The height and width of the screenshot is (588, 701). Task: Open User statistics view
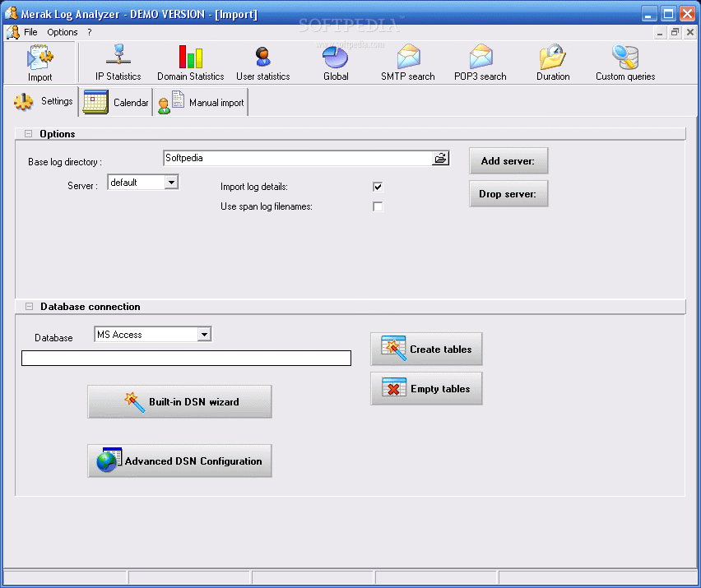click(x=263, y=63)
